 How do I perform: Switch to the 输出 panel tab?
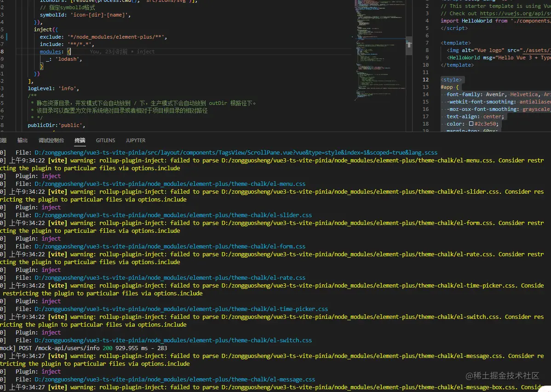pos(23,140)
